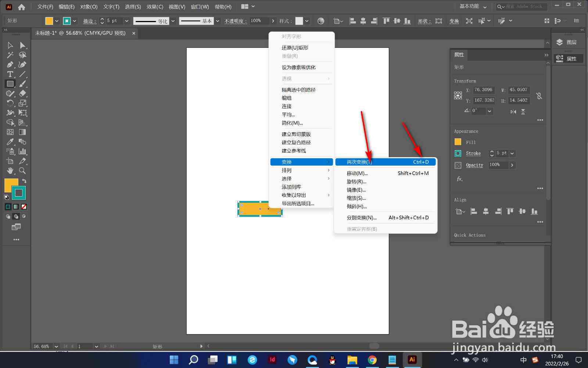
Task: Open the brush definition 基本 dropdown
Action: pos(217,21)
